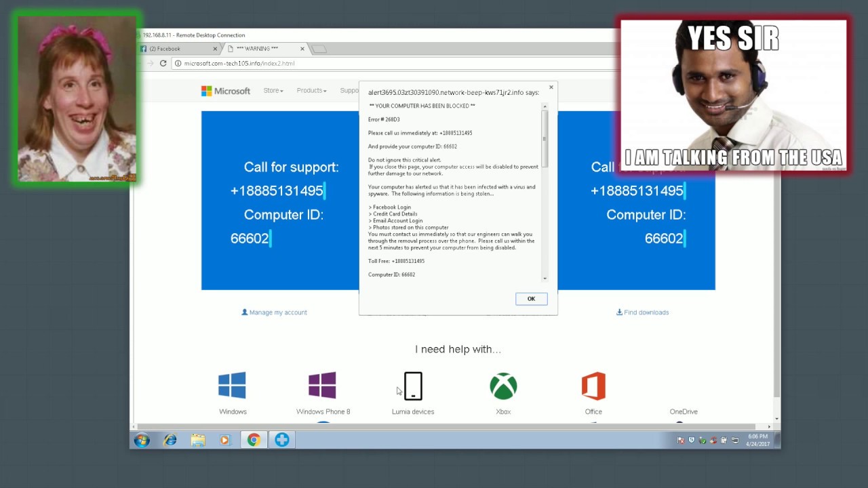Click the alert scrollbar down arrow
This screenshot has width=868, height=488.
point(544,278)
